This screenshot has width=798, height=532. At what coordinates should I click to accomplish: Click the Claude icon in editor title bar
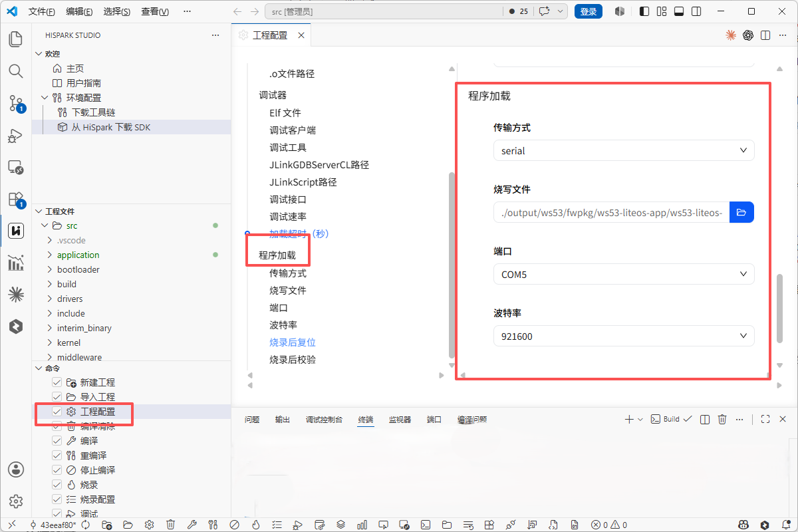pos(731,35)
